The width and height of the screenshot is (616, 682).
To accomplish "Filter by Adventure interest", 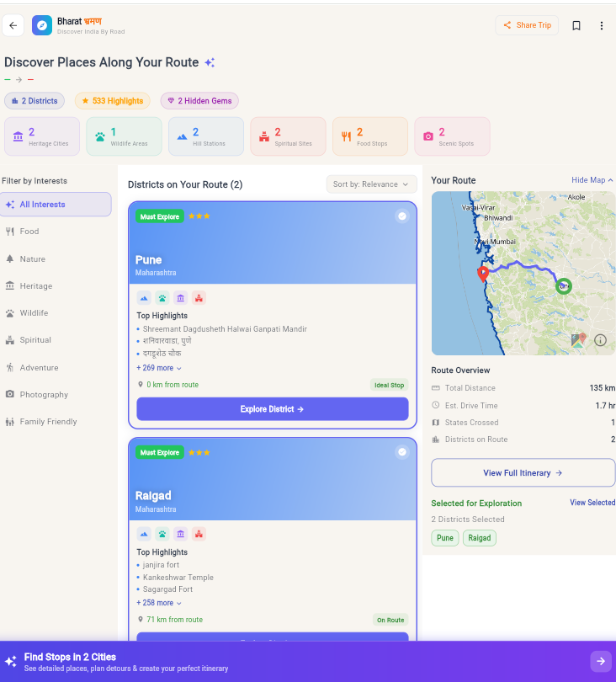I will (x=56, y=368).
